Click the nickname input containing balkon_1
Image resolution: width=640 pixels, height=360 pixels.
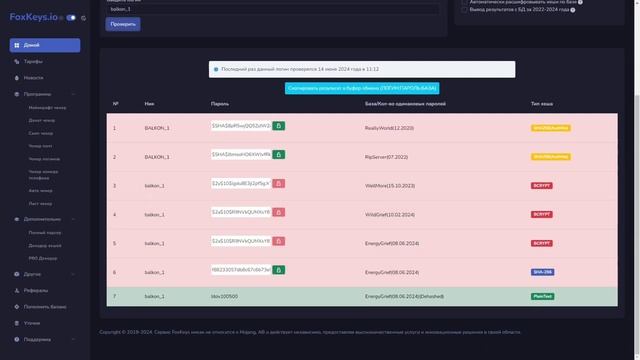(273, 9)
